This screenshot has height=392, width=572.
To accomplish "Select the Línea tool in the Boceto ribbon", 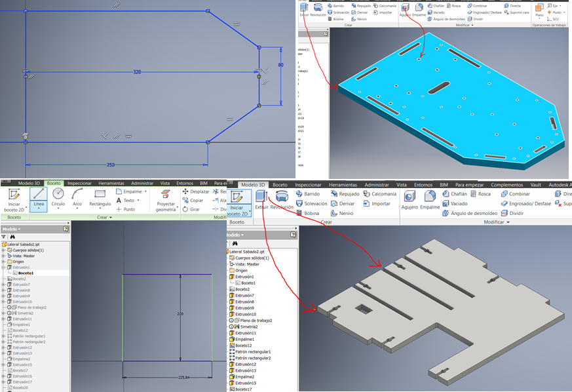I will pyautogui.click(x=39, y=199).
